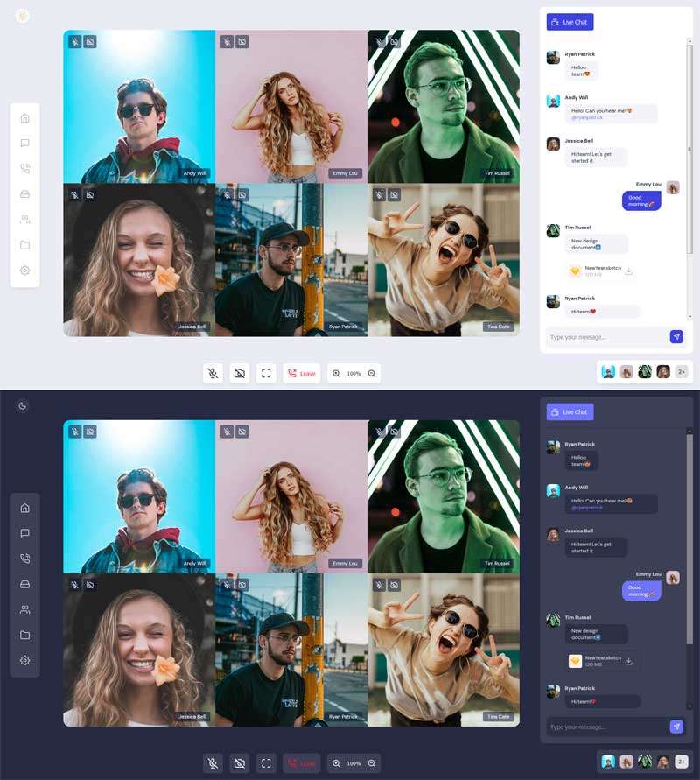700x780 pixels.
Task: Open contacts people icon in dark sidebar
Action: tap(24, 609)
